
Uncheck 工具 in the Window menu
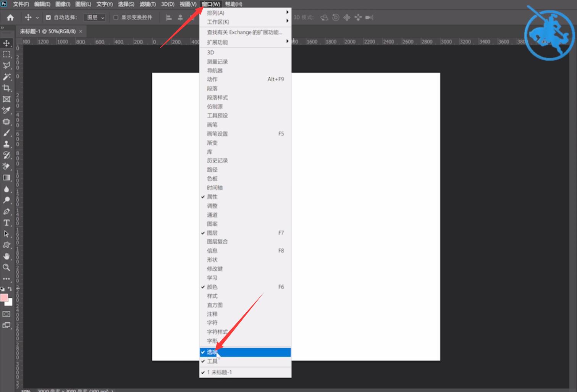[x=245, y=361]
